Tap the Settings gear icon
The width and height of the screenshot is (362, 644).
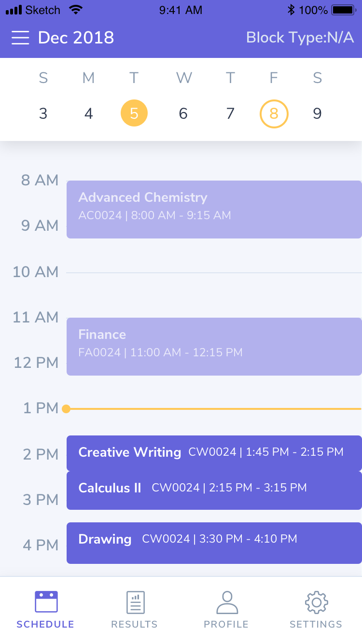316,602
